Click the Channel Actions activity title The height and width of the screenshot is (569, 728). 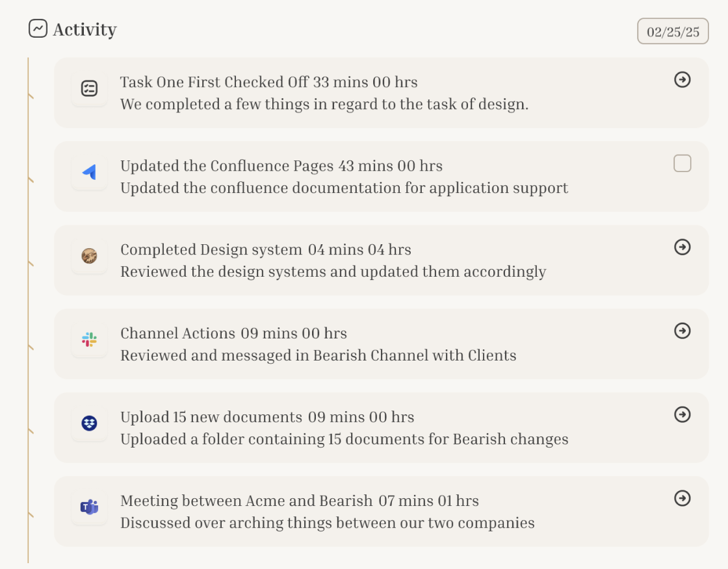(177, 333)
